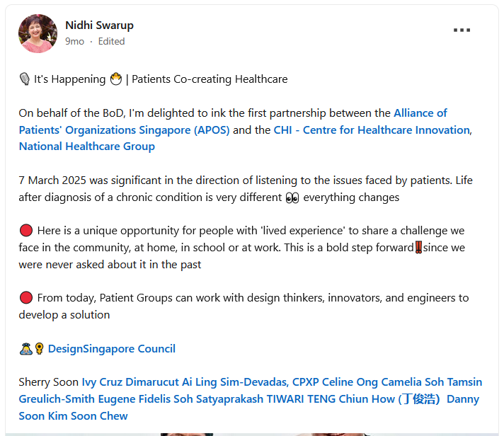Go to DesignSingapore Council page

112,348
